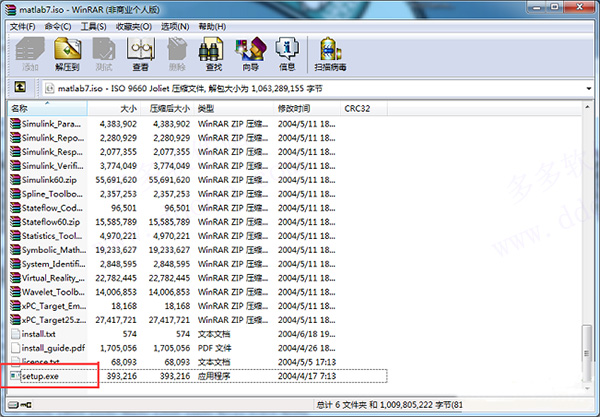Click the Test (测试) toolbar icon

103,54
